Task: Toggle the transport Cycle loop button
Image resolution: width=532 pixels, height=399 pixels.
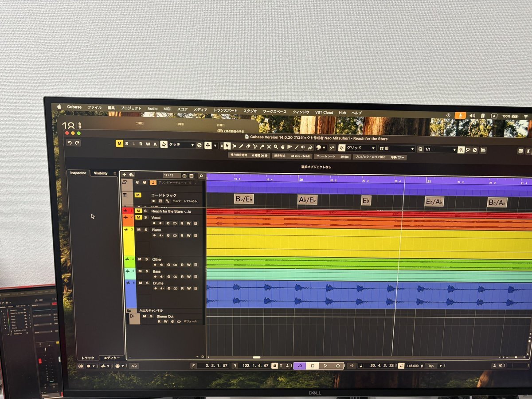Action: [300, 366]
